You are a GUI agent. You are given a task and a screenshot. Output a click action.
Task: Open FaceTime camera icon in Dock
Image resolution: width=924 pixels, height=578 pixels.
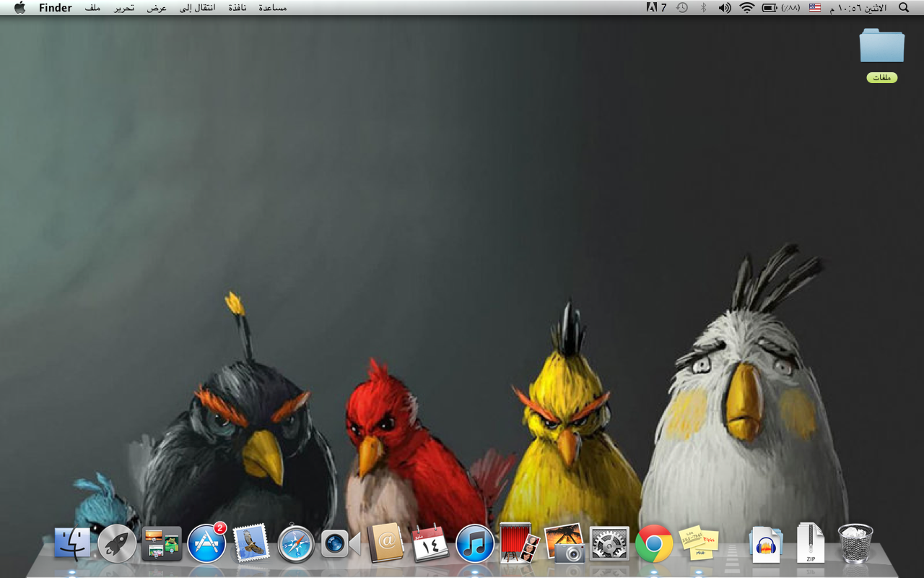point(341,543)
